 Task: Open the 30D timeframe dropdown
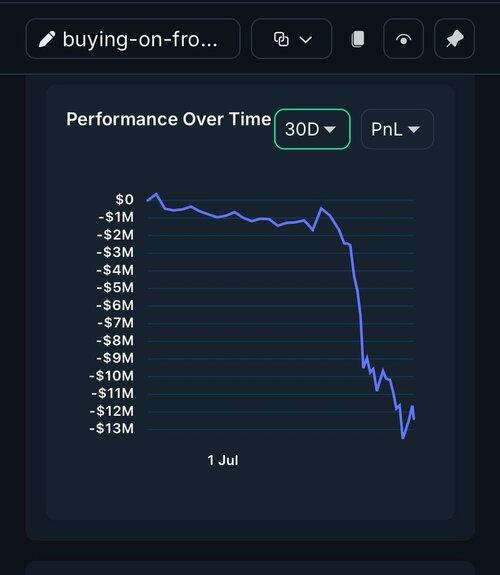click(312, 129)
